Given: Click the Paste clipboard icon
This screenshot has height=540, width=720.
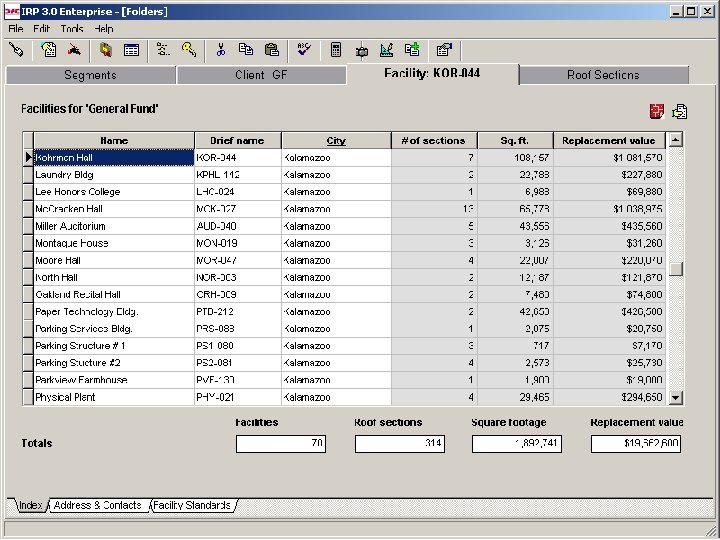Looking at the screenshot, I should coord(271,50).
